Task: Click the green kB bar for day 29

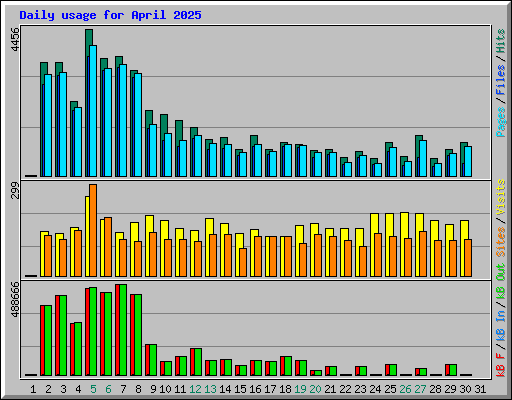Action: click(453, 370)
